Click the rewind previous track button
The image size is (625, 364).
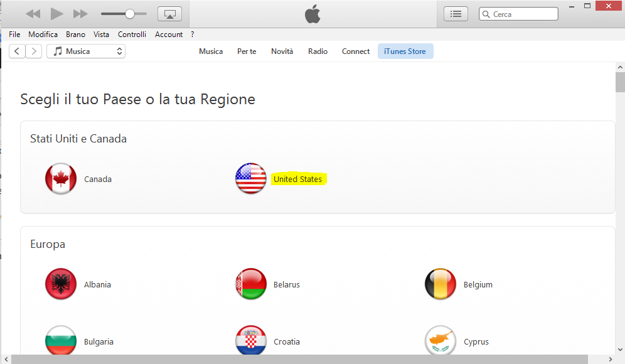(x=33, y=14)
